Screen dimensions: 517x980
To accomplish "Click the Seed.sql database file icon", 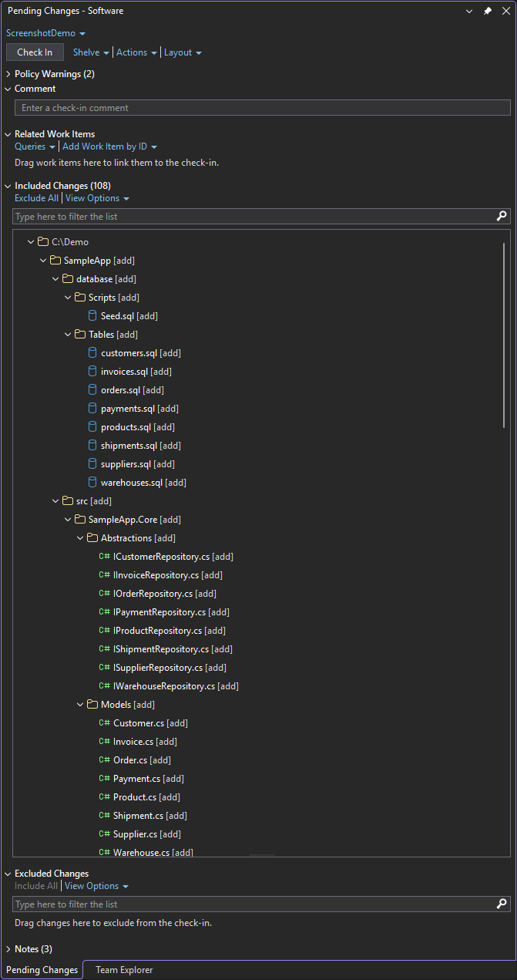I will (92, 315).
